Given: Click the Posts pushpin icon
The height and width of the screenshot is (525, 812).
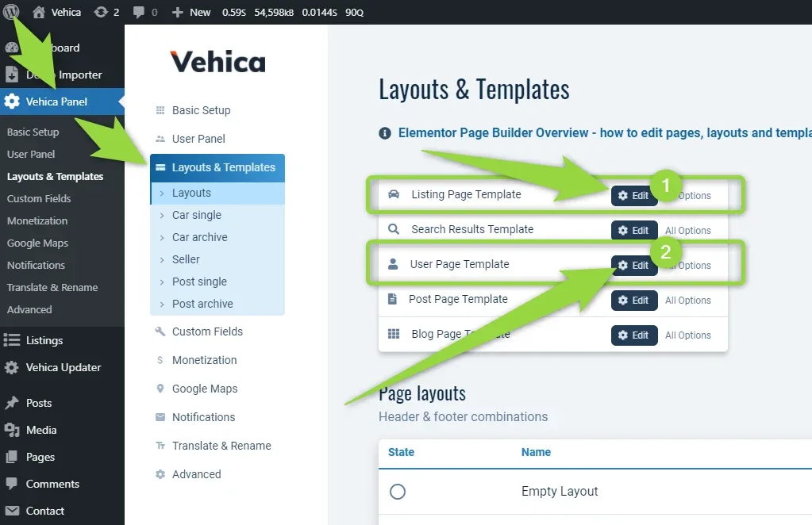Looking at the screenshot, I should tap(12, 403).
